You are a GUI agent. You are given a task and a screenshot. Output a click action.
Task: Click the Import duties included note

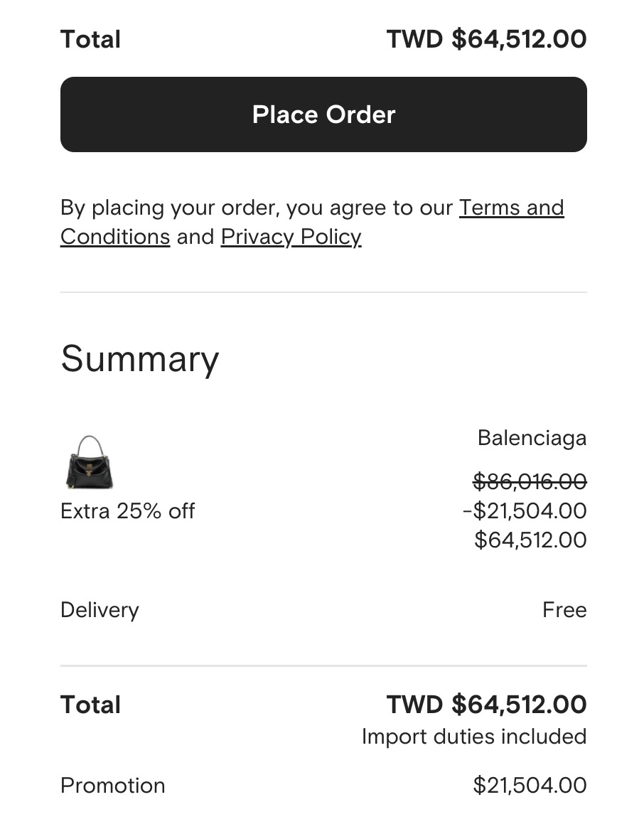pos(473,737)
